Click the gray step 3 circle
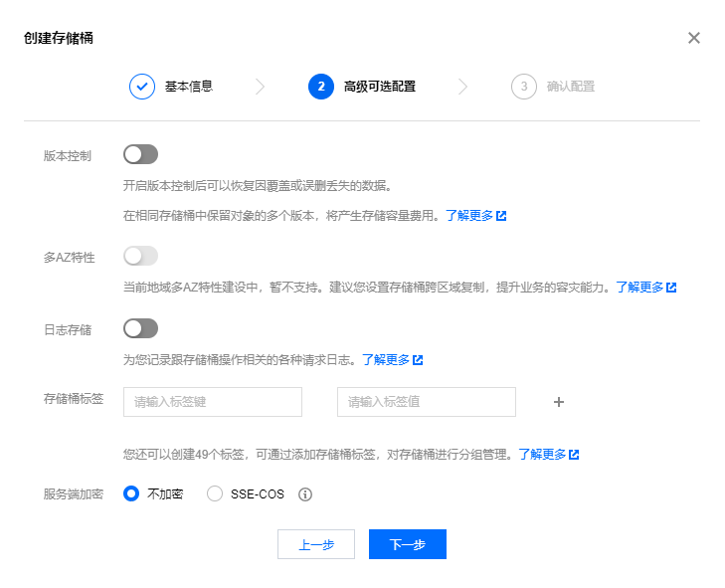 pyautogui.click(x=524, y=87)
